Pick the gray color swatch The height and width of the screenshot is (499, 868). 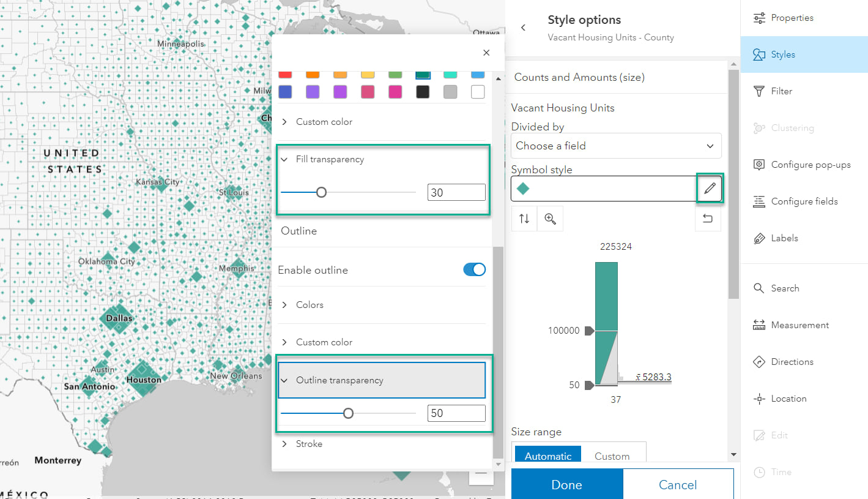point(450,92)
